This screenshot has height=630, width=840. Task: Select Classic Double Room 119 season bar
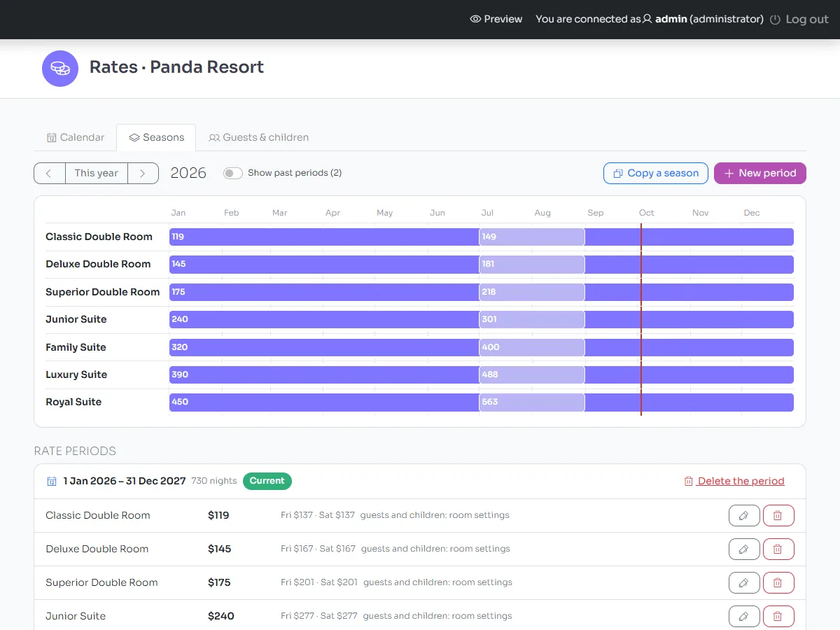pyautogui.click(x=324, y=237)
